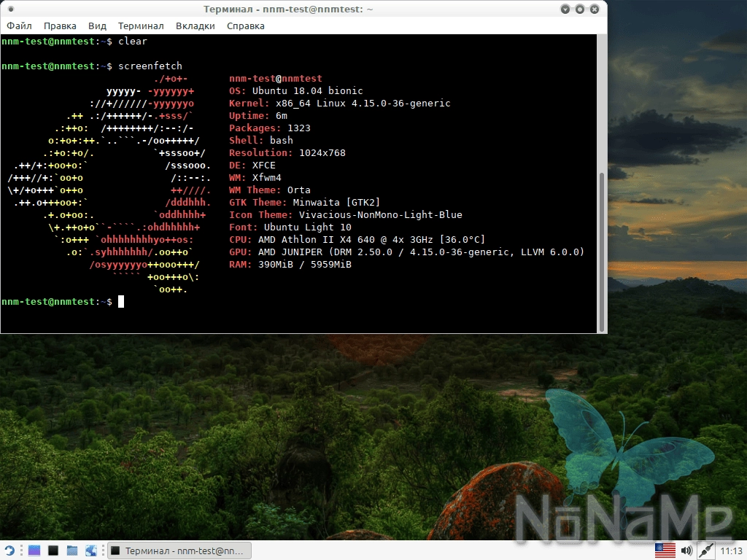Click the 'WM Theme: Orta' line
The image size is (747, 560).
point(270,190)
